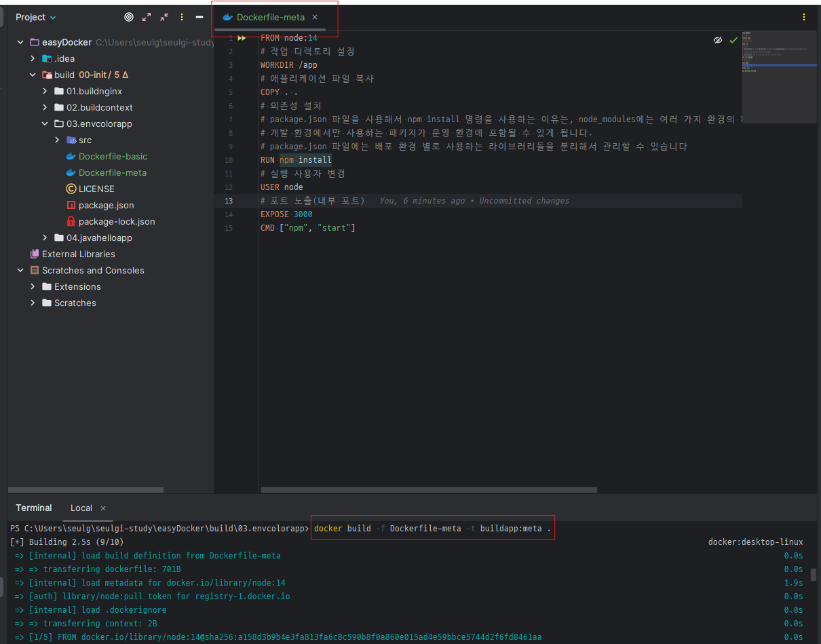
Task: Open package-lock.json in project tree
Action: tap(117, 221)
